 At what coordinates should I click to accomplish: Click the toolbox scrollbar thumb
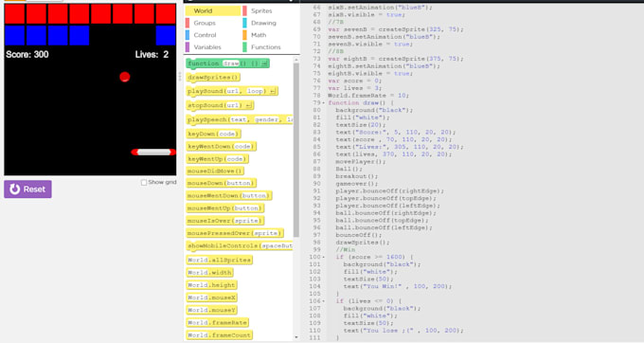pyautogui.click(x=296, y=150)
